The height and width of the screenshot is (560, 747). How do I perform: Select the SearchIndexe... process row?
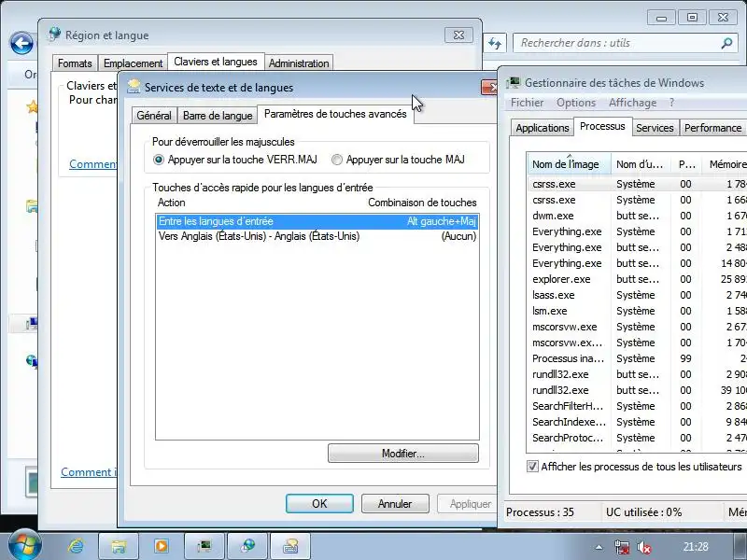click(x=638, y=422)
